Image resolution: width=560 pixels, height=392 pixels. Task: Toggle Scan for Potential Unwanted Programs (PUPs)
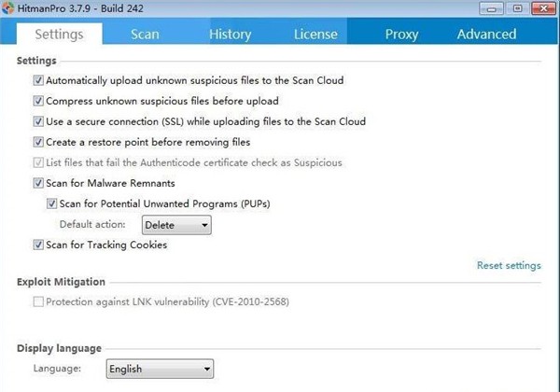coord(51,203)
